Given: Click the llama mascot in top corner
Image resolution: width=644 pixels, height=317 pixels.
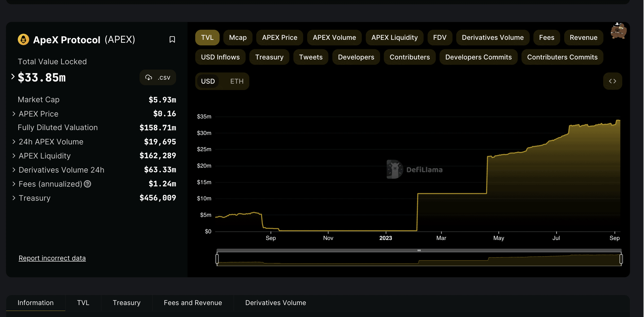Looking at the screenshot, I should pos(618,31).
